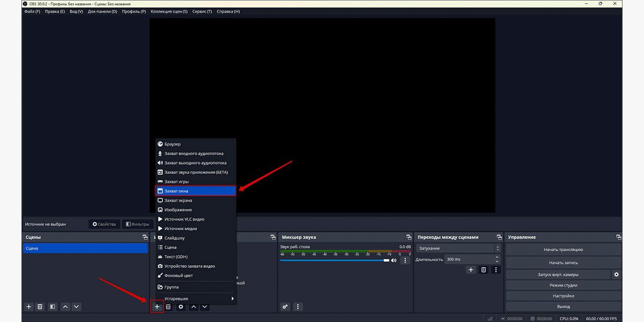Move source down in Sources toolbar

[204, 306]
